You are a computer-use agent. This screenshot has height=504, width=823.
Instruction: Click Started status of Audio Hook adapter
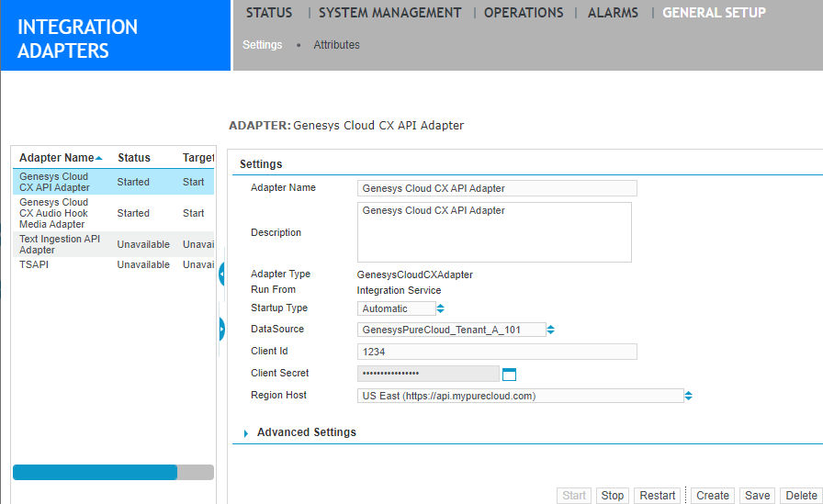coord(133,213)
